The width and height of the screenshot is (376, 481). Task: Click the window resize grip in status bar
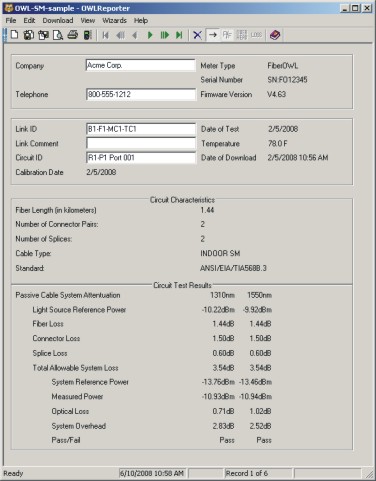tap(369, 474)
